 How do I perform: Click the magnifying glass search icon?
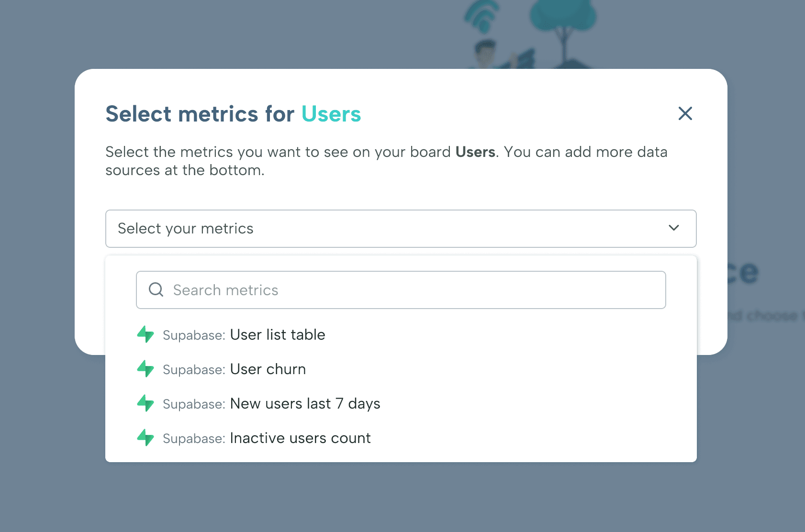pos(156,289)
